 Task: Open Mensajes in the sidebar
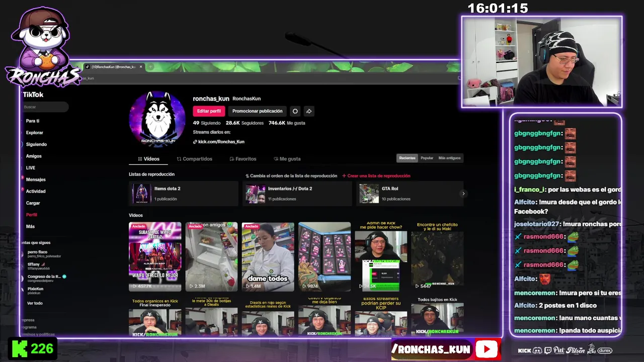pyautogui.click(x=36, y=179)
